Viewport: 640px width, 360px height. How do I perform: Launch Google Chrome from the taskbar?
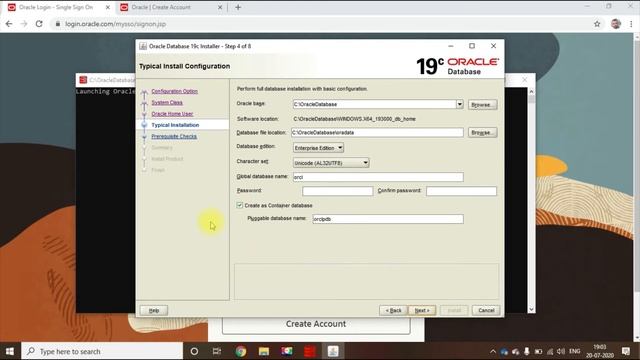pos(240,351)
